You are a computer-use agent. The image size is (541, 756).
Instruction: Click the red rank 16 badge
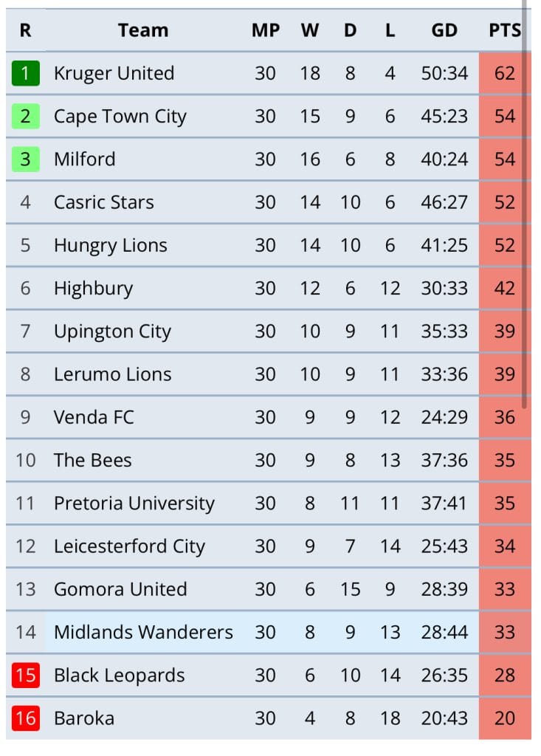[x=26, y=718]
